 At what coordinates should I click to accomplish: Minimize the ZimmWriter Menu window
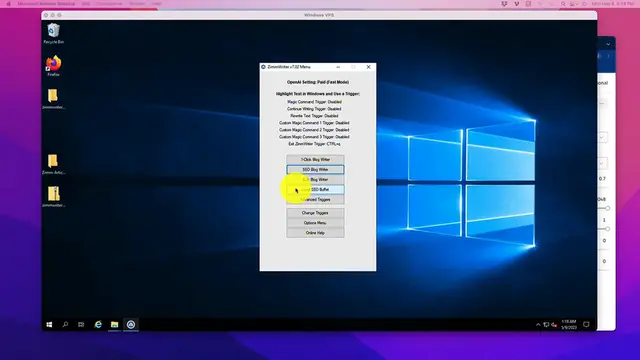pos(338,67)
